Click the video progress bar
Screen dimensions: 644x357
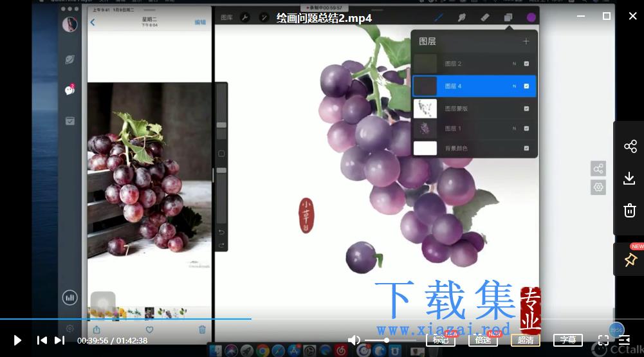[x=322, y=319]
